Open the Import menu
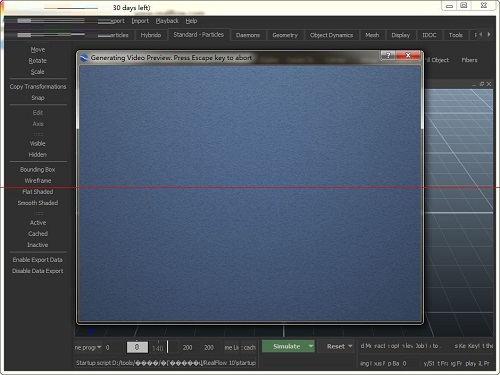Image resolution: width=500 pixels, height=375 pixels. (140, 21)
